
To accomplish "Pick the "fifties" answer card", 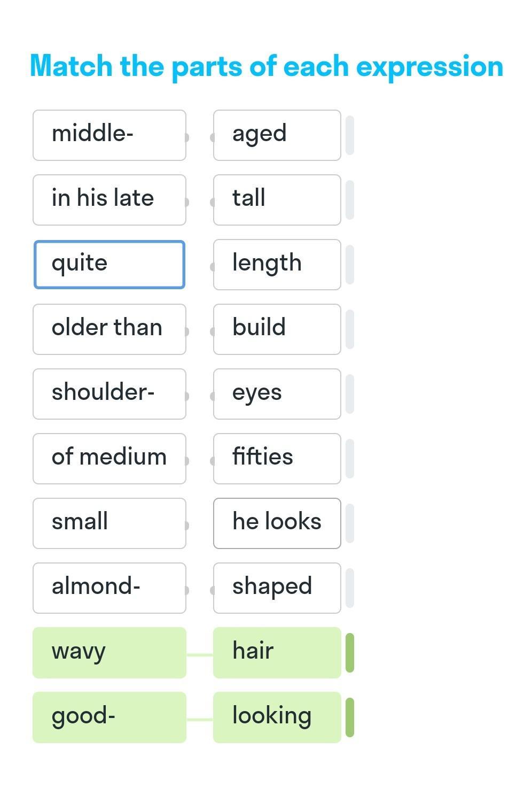I will 277,459.
